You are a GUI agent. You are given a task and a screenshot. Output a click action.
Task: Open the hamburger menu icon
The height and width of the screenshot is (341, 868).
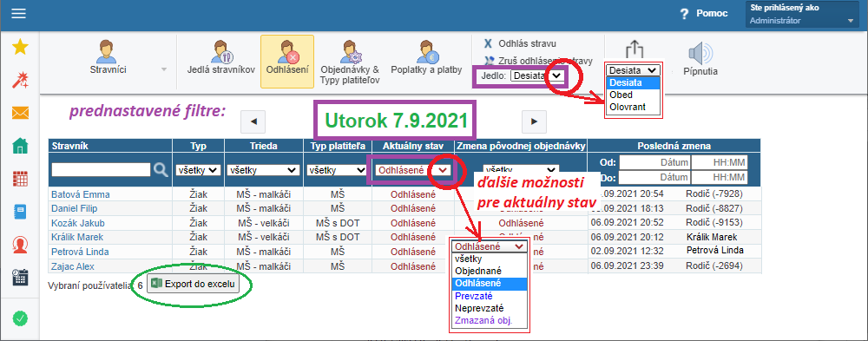(19, 13)
